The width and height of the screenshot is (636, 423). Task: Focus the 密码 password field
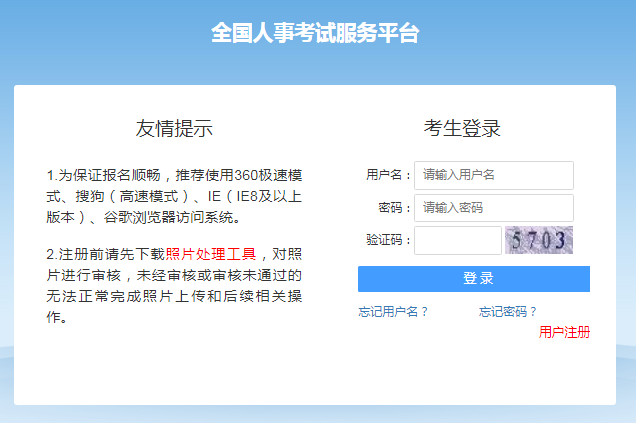(x=493, y=208)
